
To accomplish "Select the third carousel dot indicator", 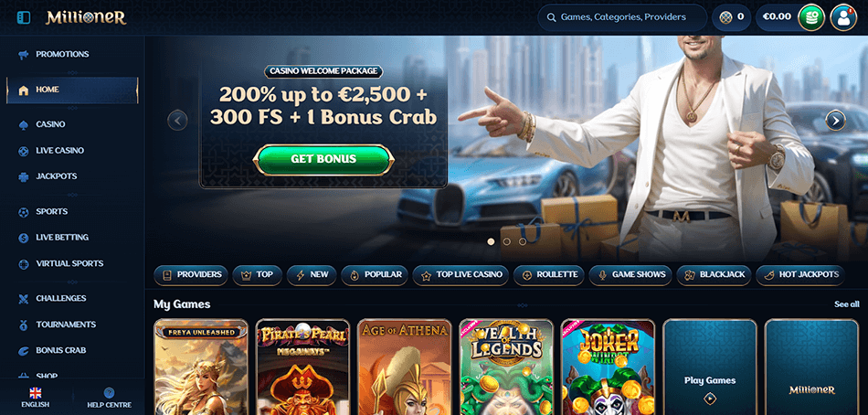I will pyautogui.click(x=523, y=241).
